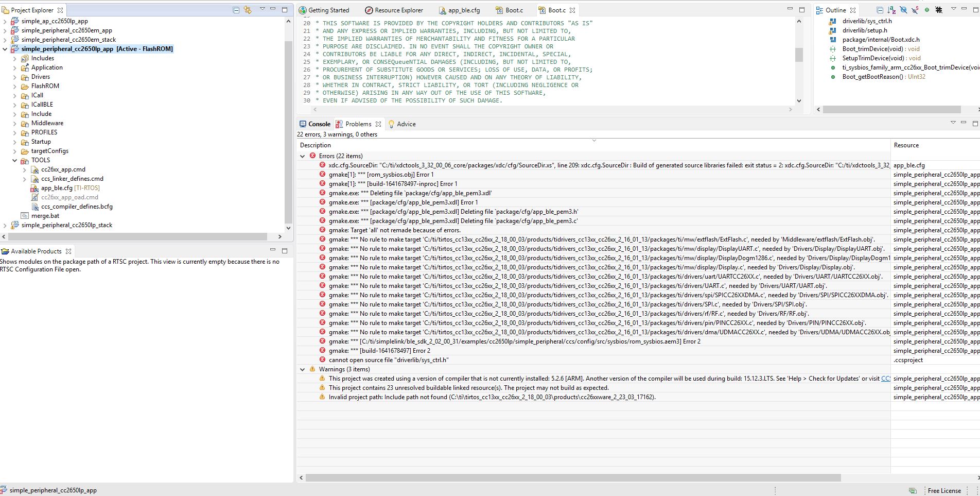Click the status bar build progress icon
The width and height of the screenshot is (980, 496).
[x=913, y=491]
